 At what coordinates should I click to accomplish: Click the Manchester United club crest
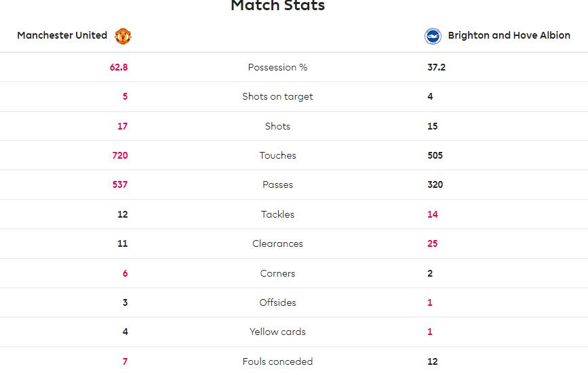123,36
